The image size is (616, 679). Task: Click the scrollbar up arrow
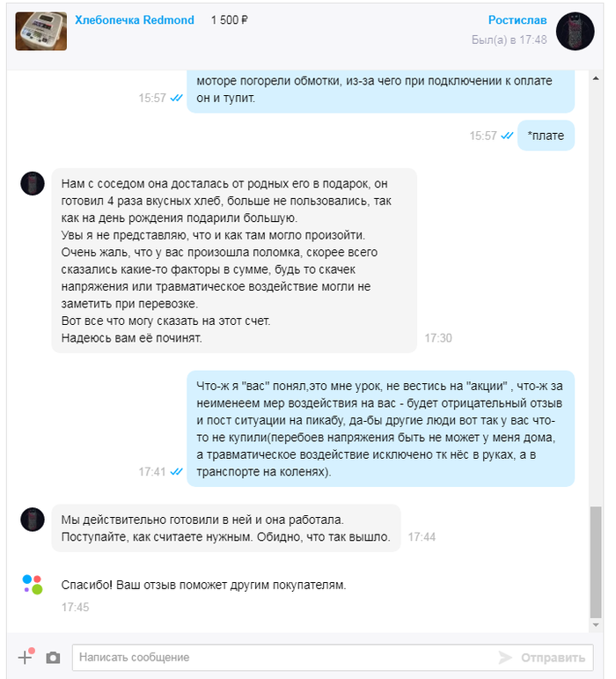pos(596,78)
